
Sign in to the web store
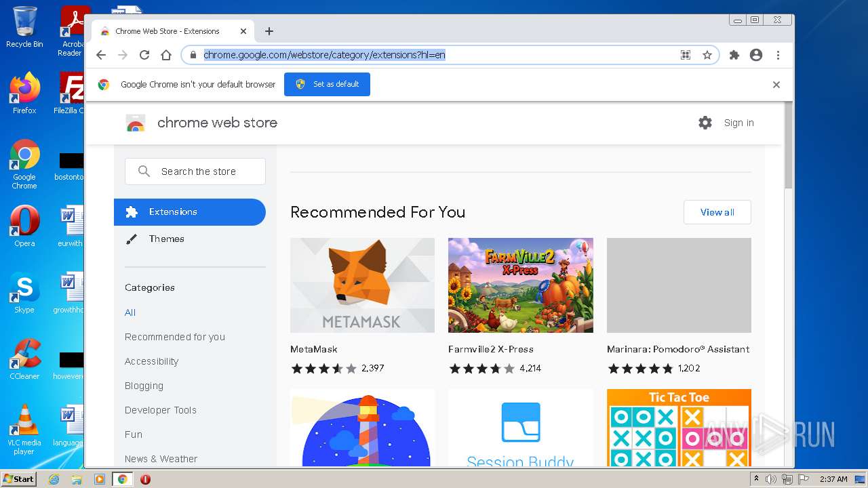point(738,123)
